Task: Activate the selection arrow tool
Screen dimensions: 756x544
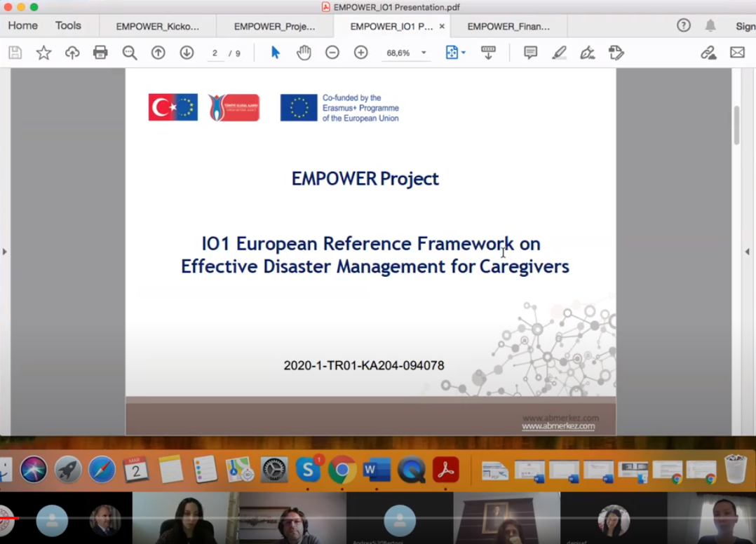Action: click(x=276, y=53)
